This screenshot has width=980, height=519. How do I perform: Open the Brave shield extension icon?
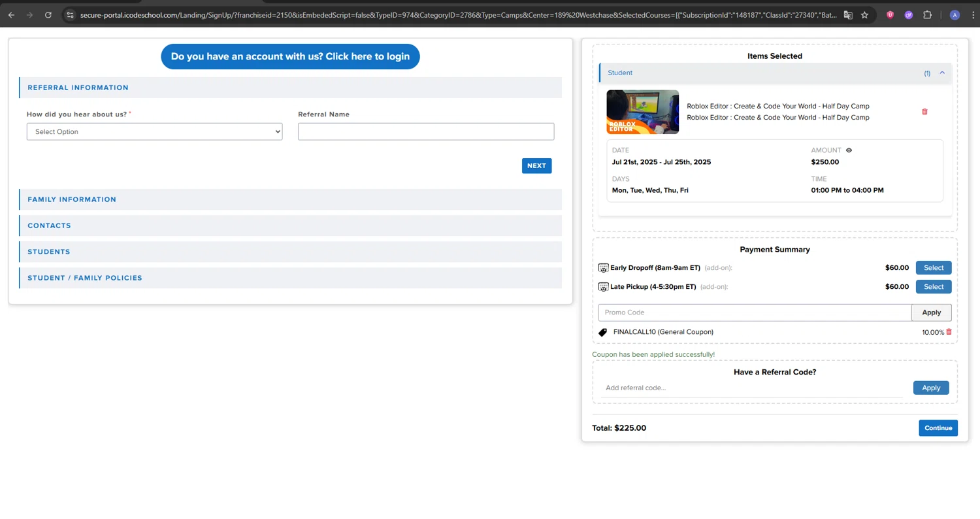pos(890,14)
